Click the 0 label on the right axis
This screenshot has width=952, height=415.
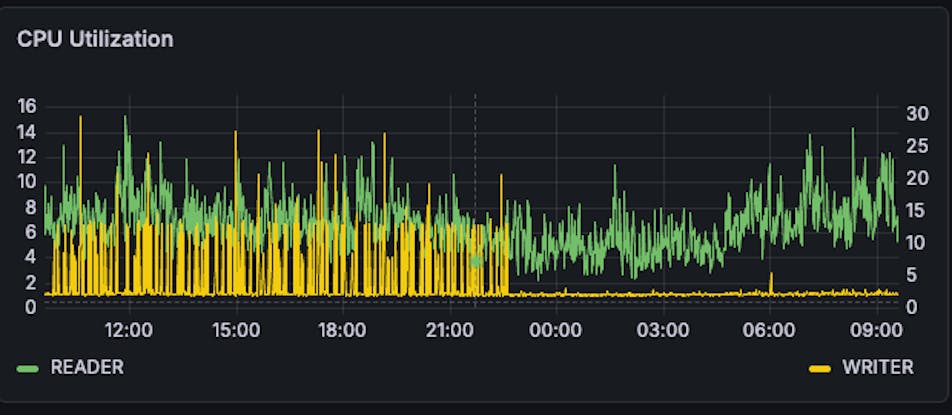click(912, 307)
